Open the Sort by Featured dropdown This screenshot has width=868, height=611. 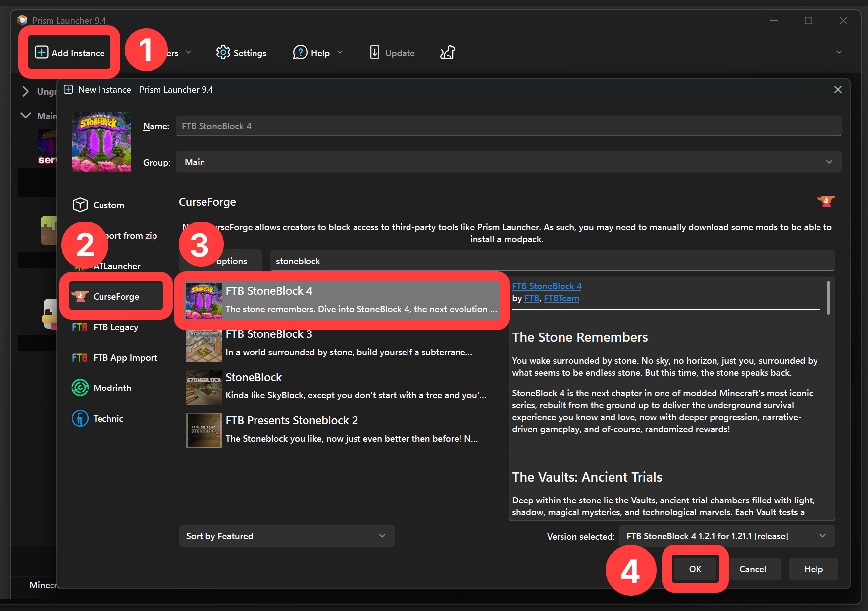286,536
